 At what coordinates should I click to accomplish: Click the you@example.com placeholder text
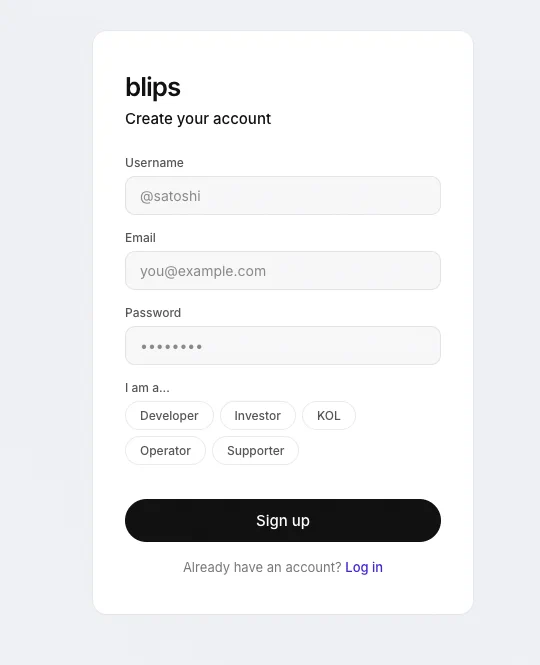(203, 271)
